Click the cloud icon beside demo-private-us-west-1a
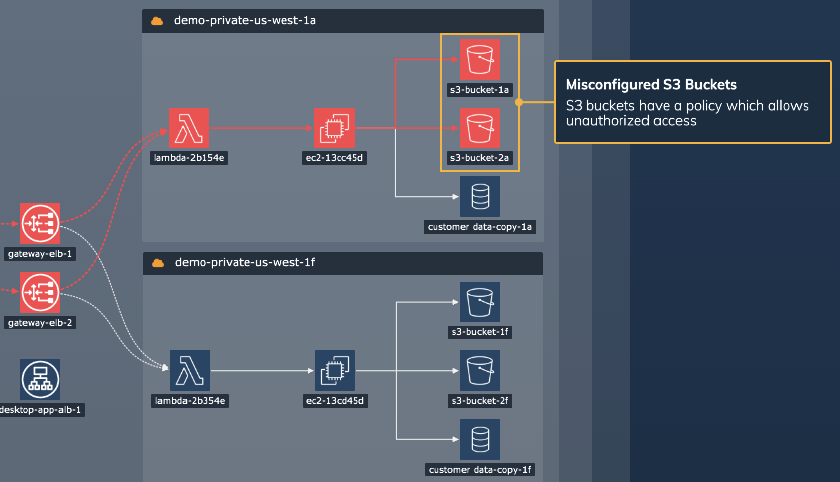Viewport: 840px width, 482px height. 157,21
